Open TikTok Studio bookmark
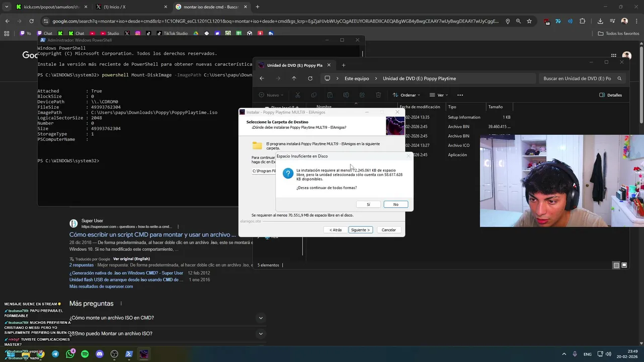644x362 pixels. pos(172,34)
